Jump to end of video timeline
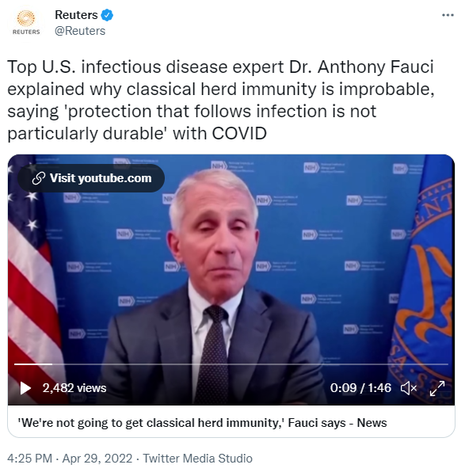The height and width of the screenshot is (476, 465). click(x=447, y=364)
